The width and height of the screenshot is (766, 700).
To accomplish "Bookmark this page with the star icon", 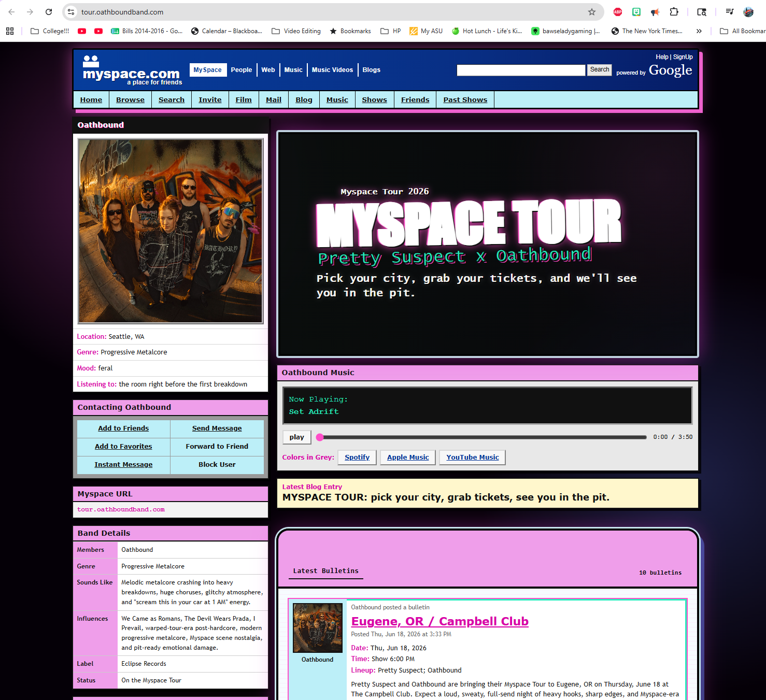I will pos(592,12).
